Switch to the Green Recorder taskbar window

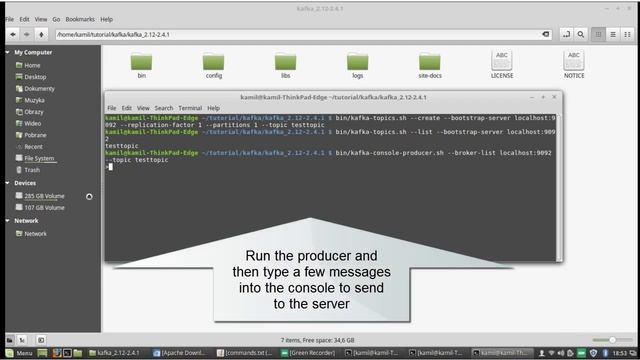[x=309, y=353]
